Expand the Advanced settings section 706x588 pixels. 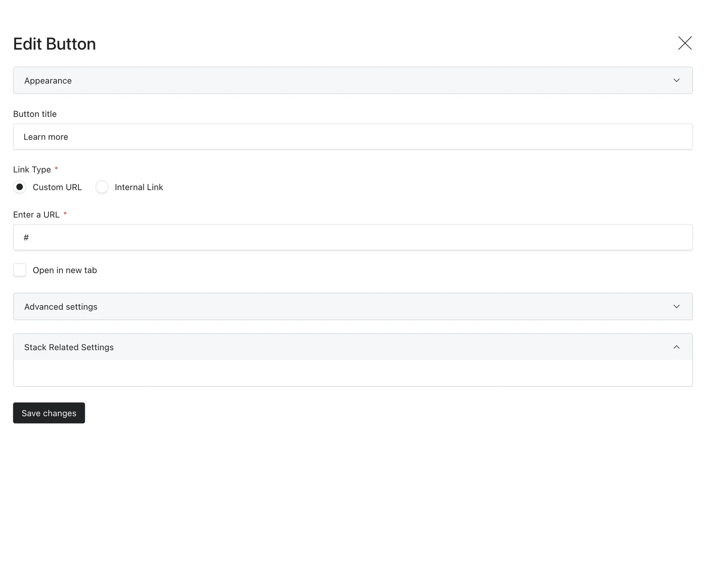pyautogui.click(x=353, y=307)
